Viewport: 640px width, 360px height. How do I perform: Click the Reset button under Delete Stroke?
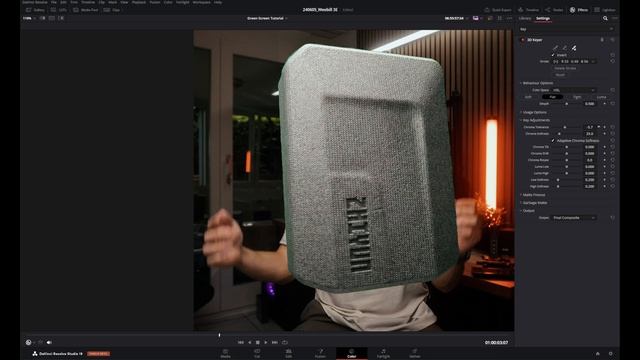[560, 75]
